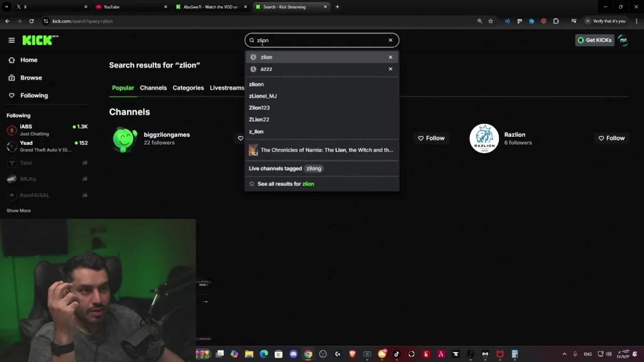The height and width of the screenshot is (362, 644).
Task: Open OBS Studio from taskbar
Action: tap(323, 354)
